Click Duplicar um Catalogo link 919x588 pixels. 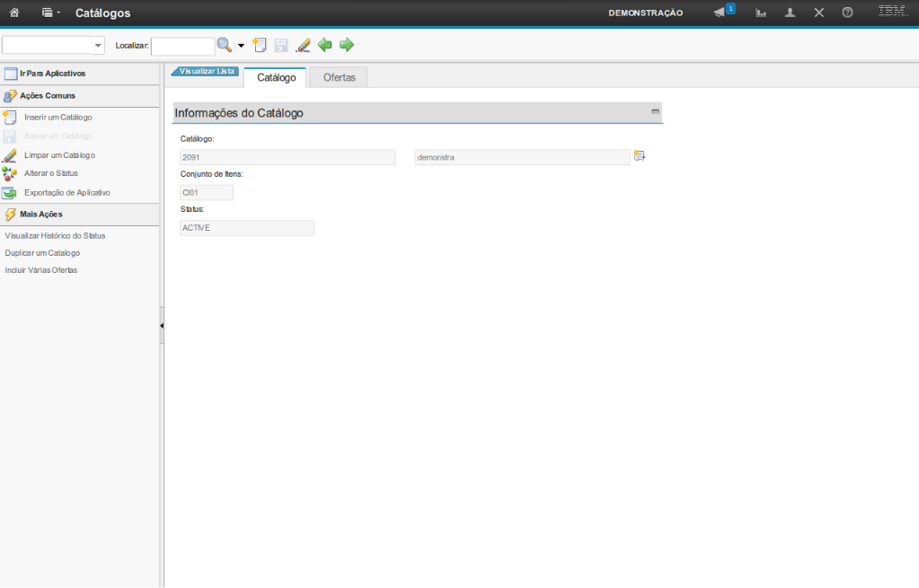click(x=42, y=253)
